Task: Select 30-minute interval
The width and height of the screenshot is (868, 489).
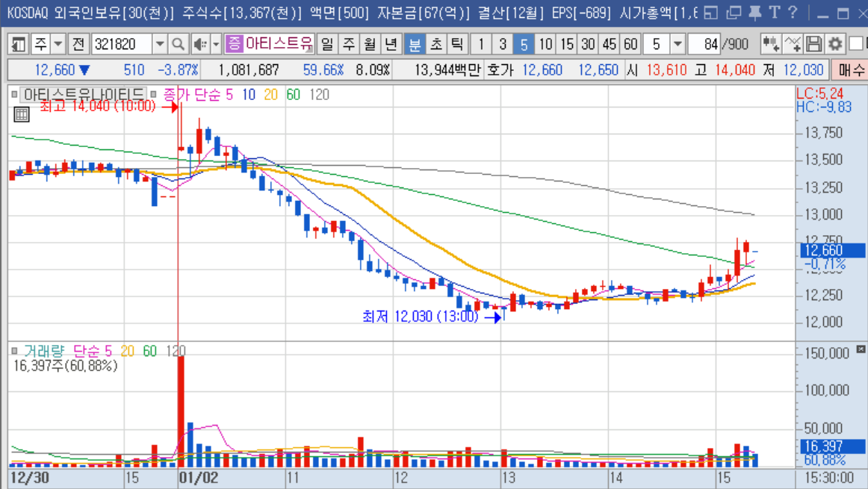Action: pos(588,44)
